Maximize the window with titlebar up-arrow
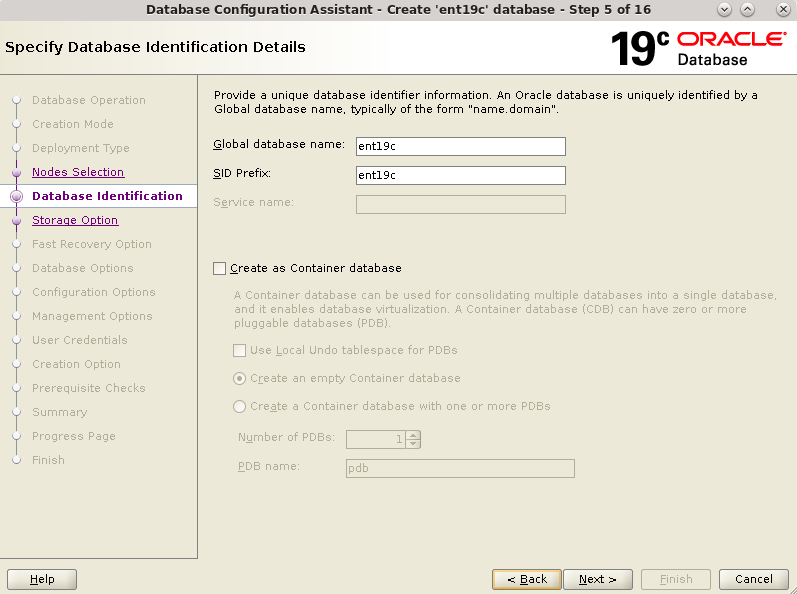This screenshot has width=797, height=594. pos(747,10)
